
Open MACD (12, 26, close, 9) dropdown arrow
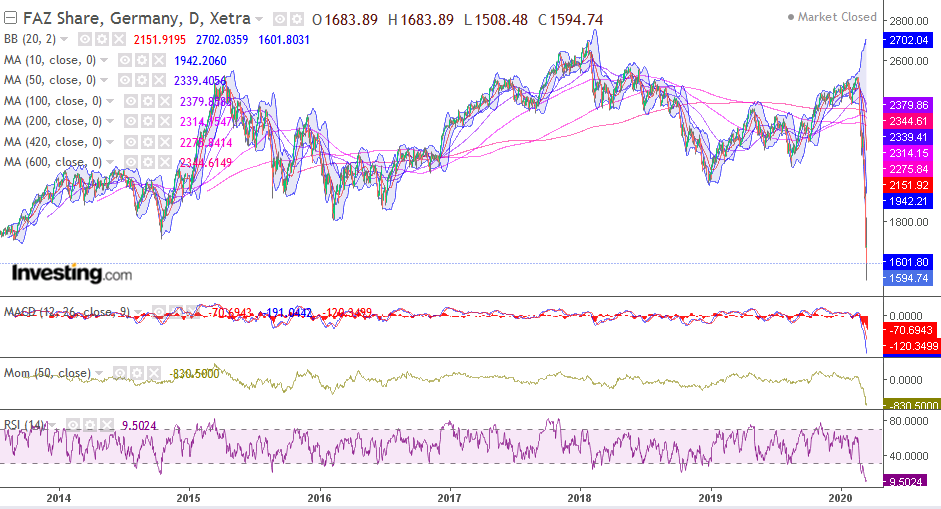click(x=139, y=312)
